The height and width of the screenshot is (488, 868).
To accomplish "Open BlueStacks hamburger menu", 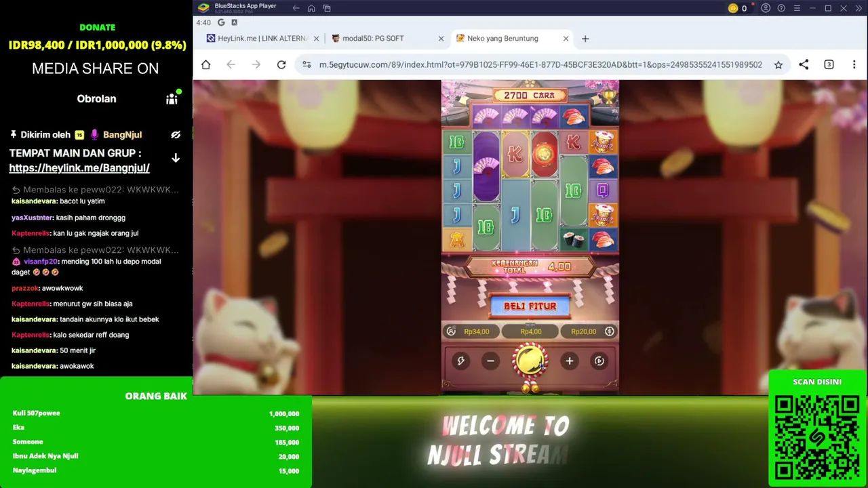I will (797, 8).
